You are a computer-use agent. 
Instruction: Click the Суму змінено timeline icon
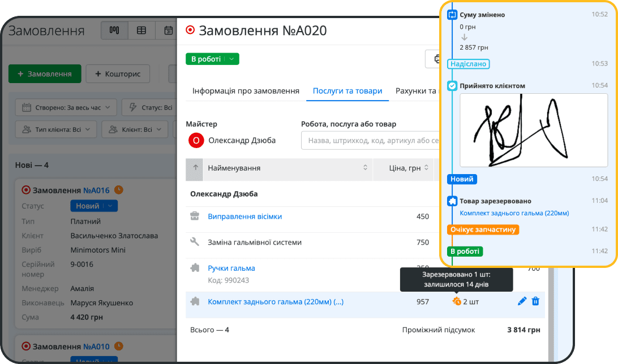coord(452,15)
